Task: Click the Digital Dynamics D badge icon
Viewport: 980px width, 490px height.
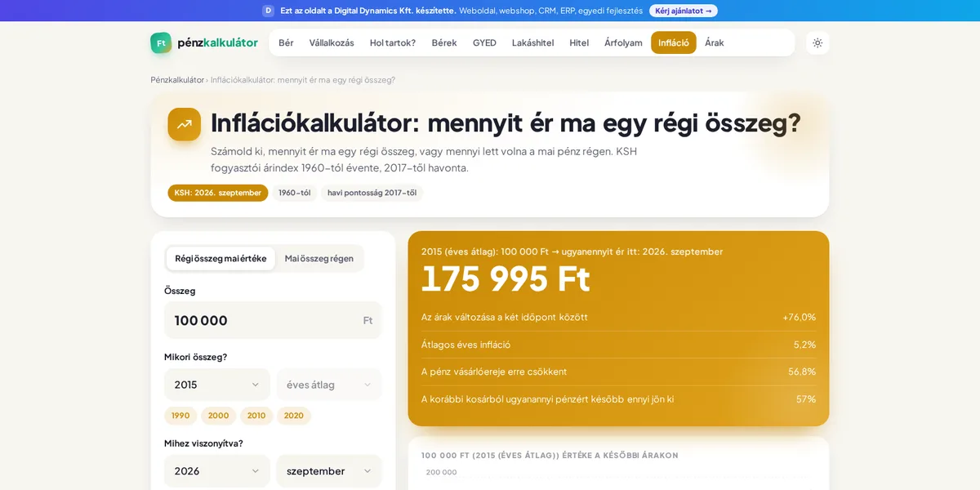Action: pyautogui.click(x=268, y=11)
